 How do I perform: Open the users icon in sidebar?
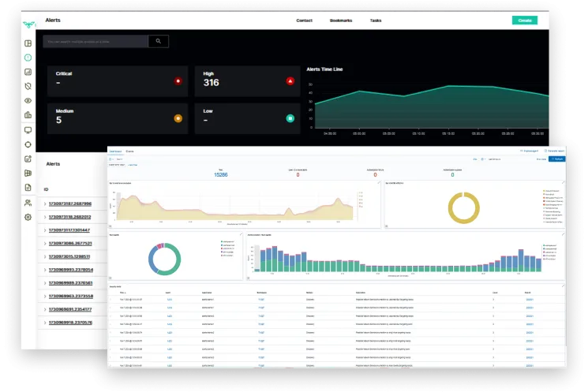[x=28, y=203]
